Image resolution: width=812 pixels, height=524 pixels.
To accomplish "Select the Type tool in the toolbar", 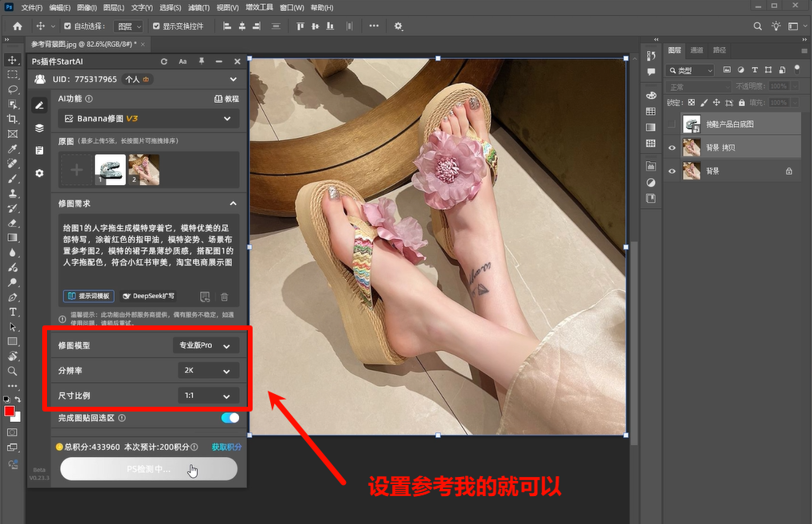I will click(x=12, y=311).
